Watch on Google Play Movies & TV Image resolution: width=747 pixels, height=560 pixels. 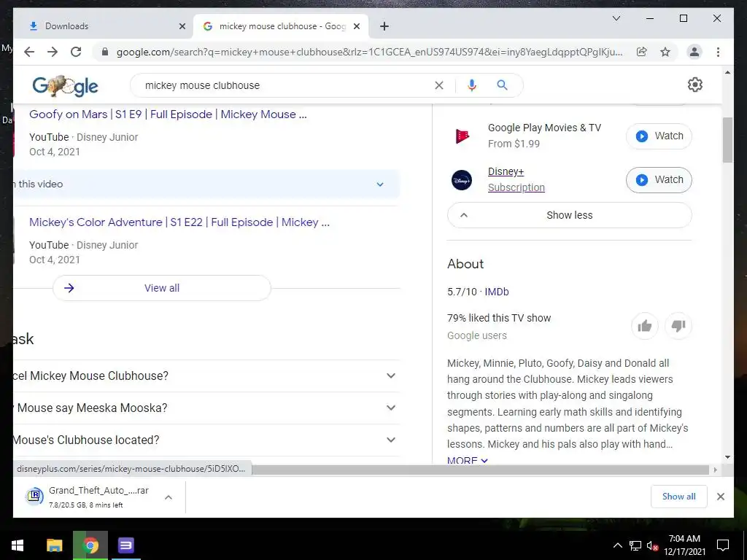(659, 136)
